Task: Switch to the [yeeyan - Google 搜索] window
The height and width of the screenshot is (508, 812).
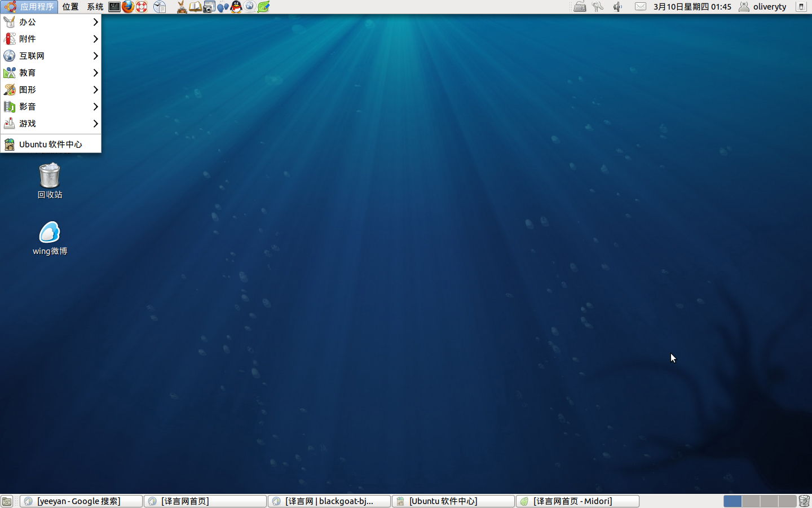Action: [81, 501]
